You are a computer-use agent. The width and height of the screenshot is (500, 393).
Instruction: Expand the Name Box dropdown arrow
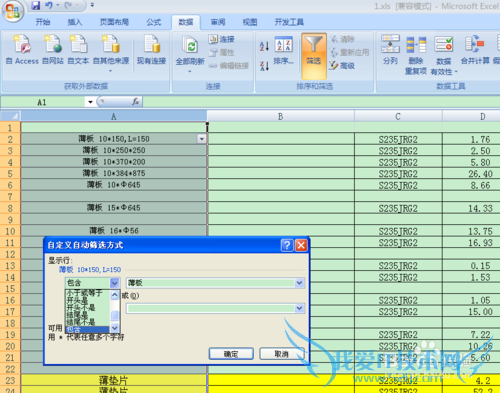click(x=90, y=102)
